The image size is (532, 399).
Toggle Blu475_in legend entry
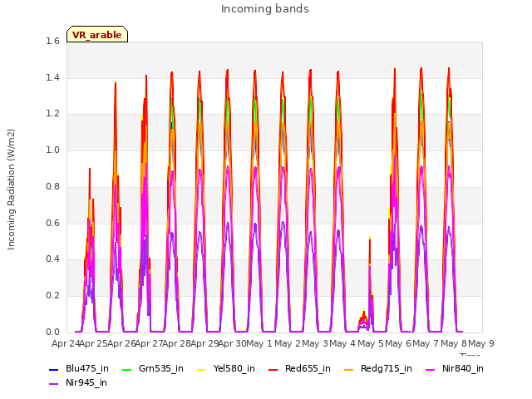(79, 369)
